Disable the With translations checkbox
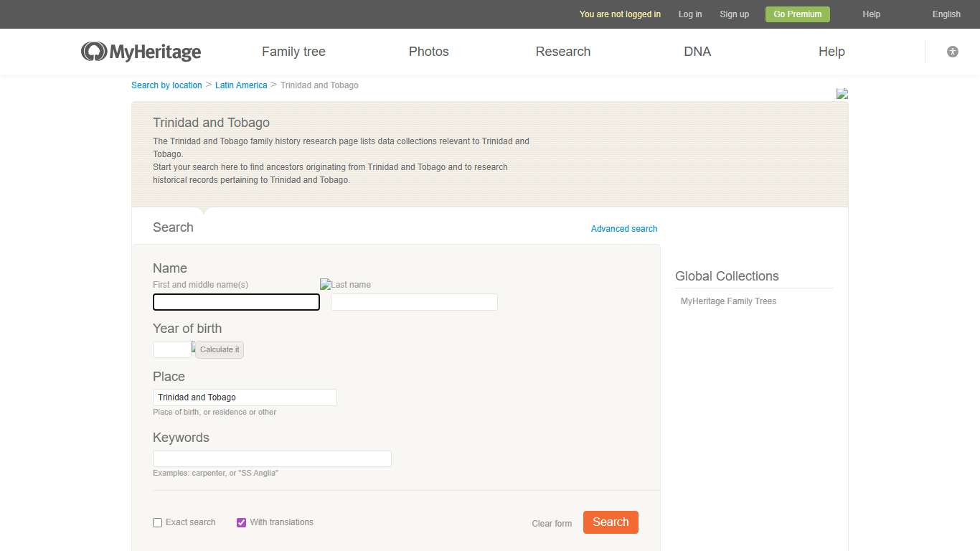 [241, 522]
